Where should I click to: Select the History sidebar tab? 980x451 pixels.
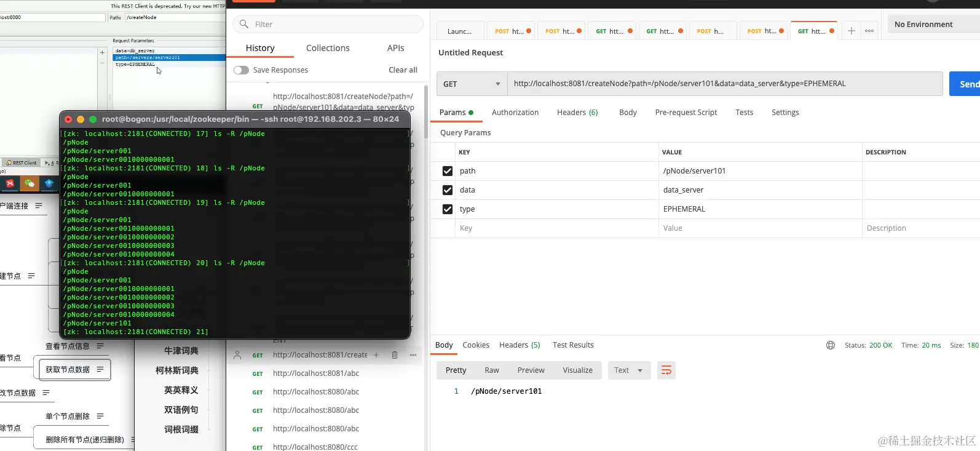point(260,48)
